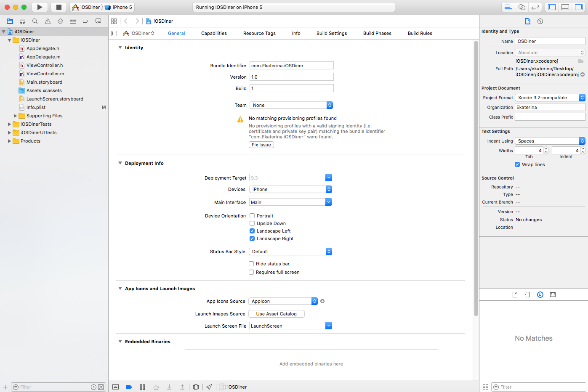
Task: Show the code snippet library
Action: pyautogui.click(x=527, y=295)
